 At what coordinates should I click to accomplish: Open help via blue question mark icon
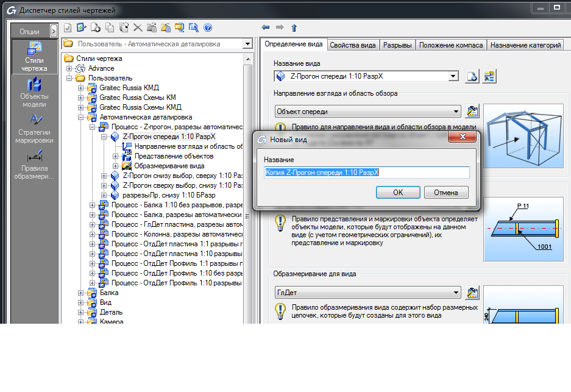click(x=208, y=27)
